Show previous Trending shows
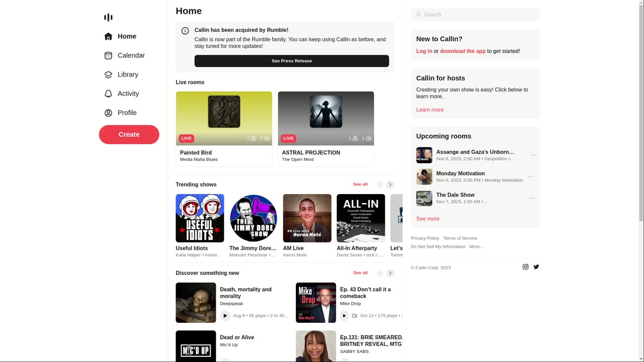 pyautogui.click(x=380, y=185)
